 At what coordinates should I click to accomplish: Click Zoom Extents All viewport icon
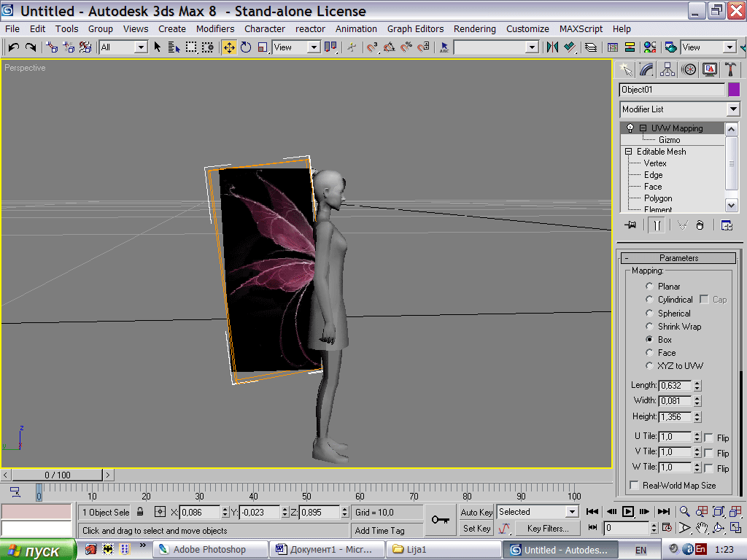(735, 511)
